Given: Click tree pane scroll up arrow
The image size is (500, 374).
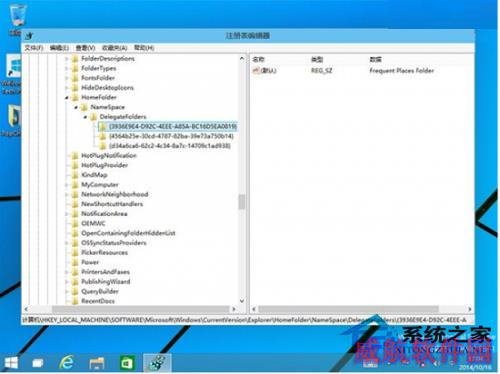Looking at the screenshot, I should point(242,58).
